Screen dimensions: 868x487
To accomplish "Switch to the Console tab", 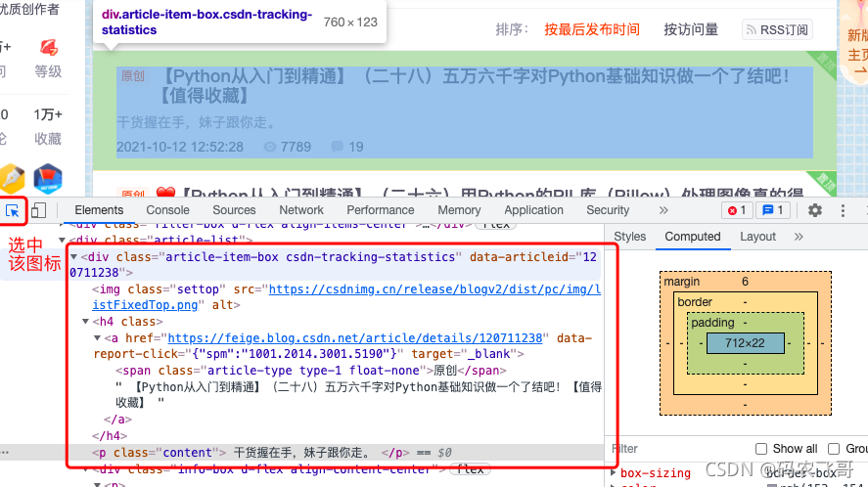I will point(167,210).
